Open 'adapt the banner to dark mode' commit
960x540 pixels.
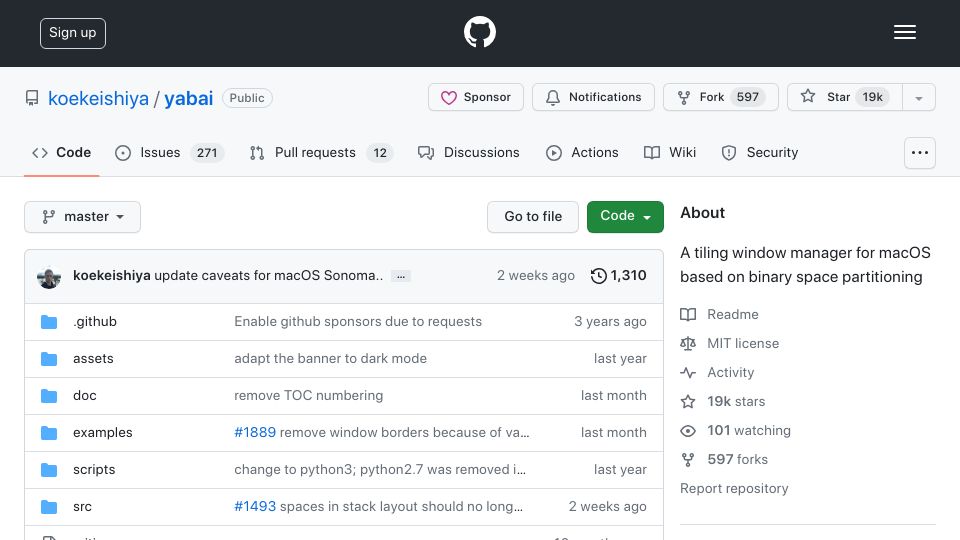point(330,359)
